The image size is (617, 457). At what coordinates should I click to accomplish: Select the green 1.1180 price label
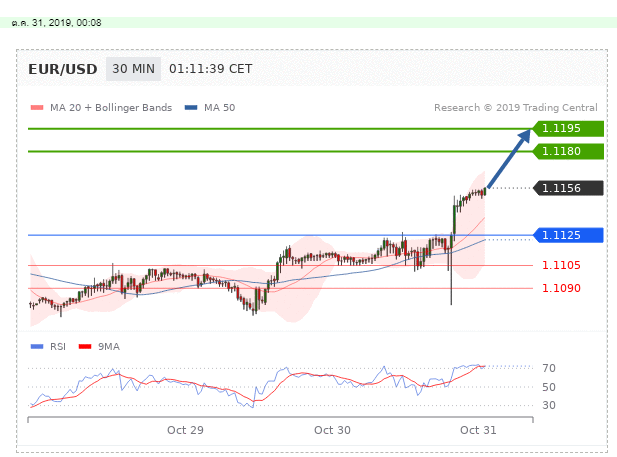[569, 151]
